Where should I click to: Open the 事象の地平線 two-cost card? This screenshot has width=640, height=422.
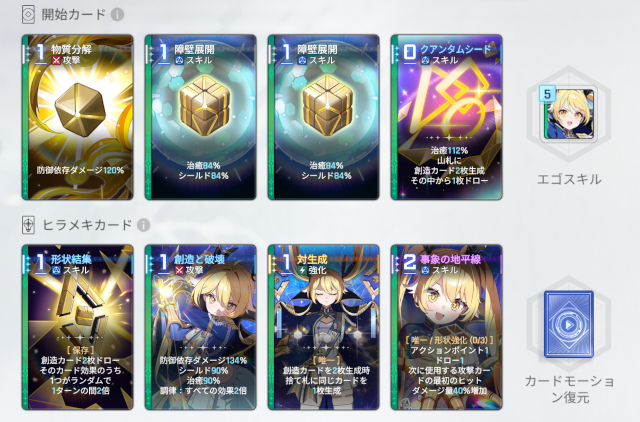coord(447,327)
